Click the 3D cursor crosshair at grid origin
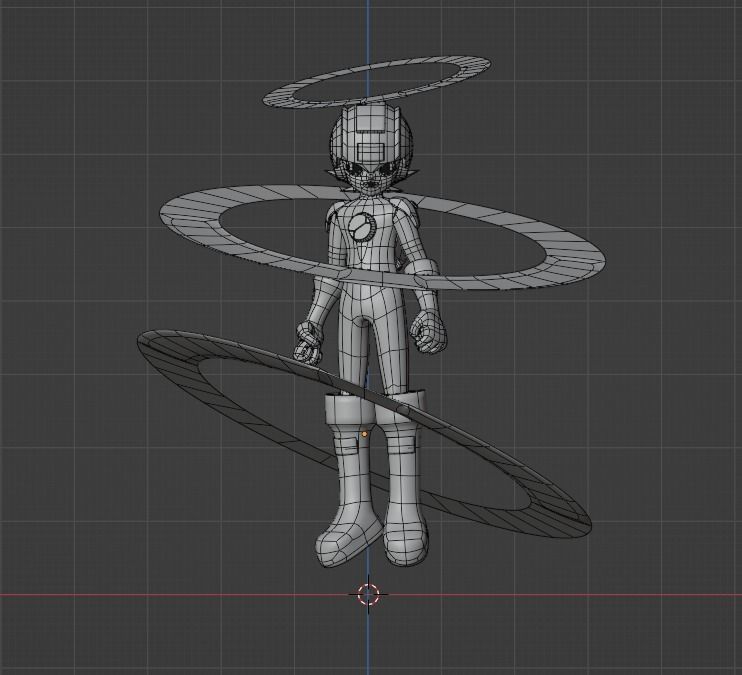The image size is (742, 675). 368,595
